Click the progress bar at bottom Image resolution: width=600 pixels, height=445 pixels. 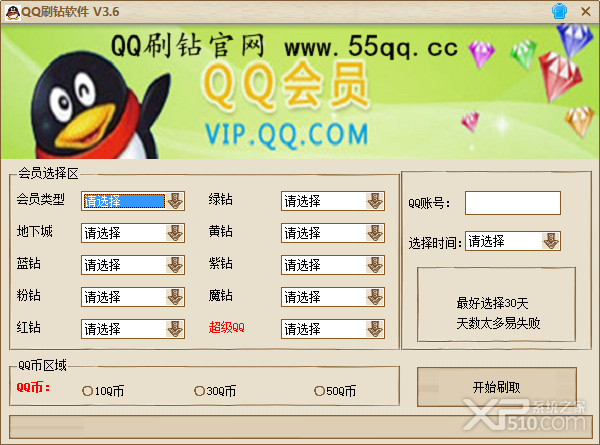pyautogui.click(x=301, y=427)
